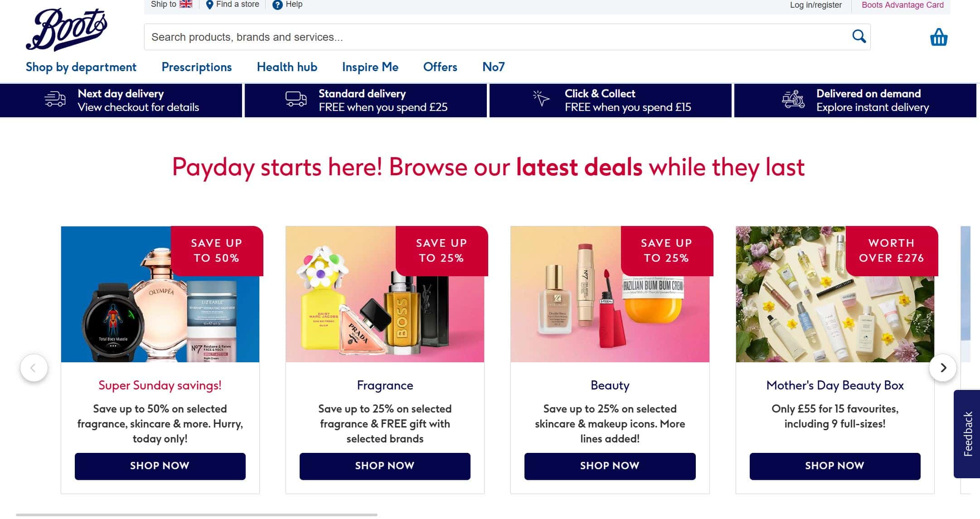Image resolution: width=980 pixels, height=519 pixels.
Task: Go back with the carousel left arrow
Action: pyautogui.click(x=34, y=368)
